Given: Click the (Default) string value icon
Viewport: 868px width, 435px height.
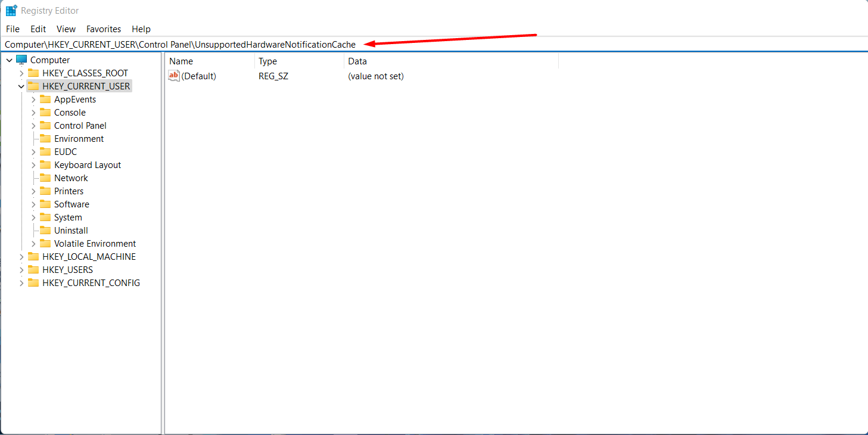Looking at the screenshot, I should [x=174, y=76].
